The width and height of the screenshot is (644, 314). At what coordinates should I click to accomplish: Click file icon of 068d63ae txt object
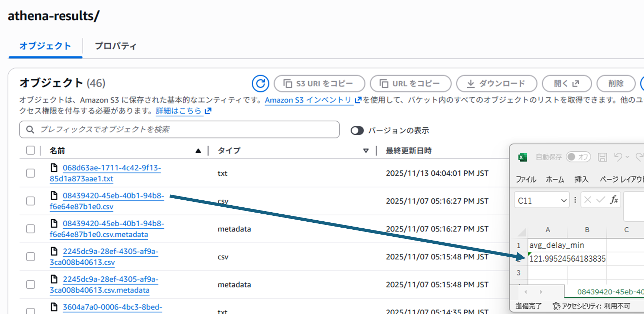[54, 167]
